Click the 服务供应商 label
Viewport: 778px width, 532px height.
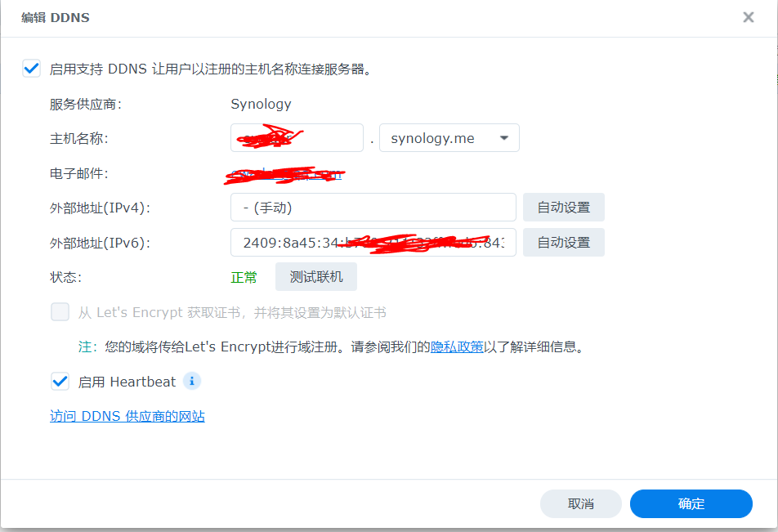coord(85,104)
